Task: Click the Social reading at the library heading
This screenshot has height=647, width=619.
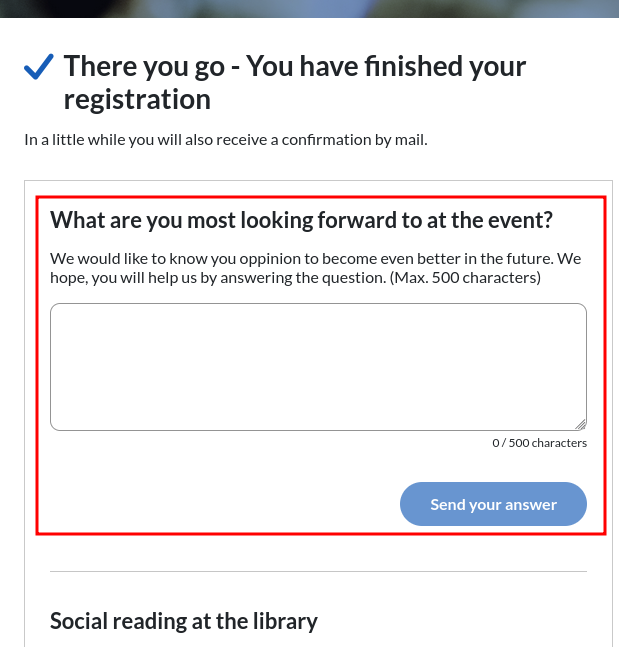Action: tap(184, 621)
